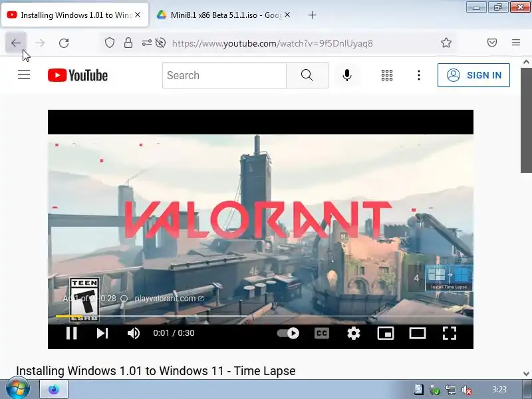Go back with the browser back arrow
The width and height of the screenshot is (532, 399).
15,43
